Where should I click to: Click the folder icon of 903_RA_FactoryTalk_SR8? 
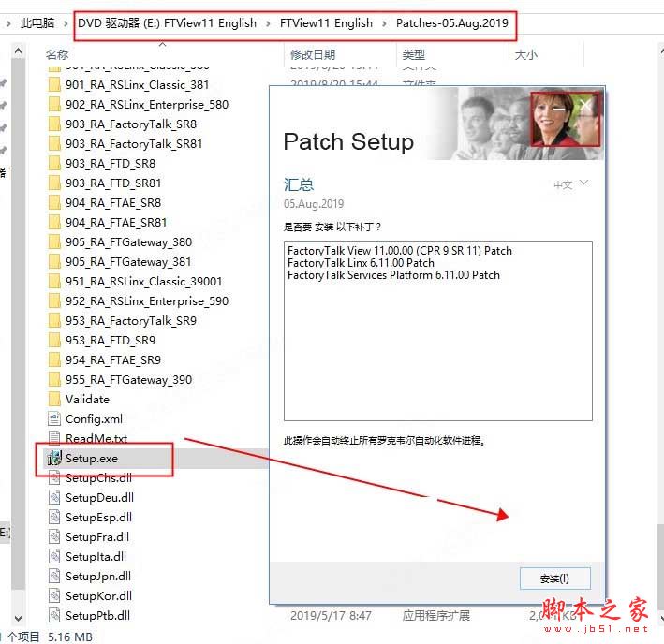54,124
